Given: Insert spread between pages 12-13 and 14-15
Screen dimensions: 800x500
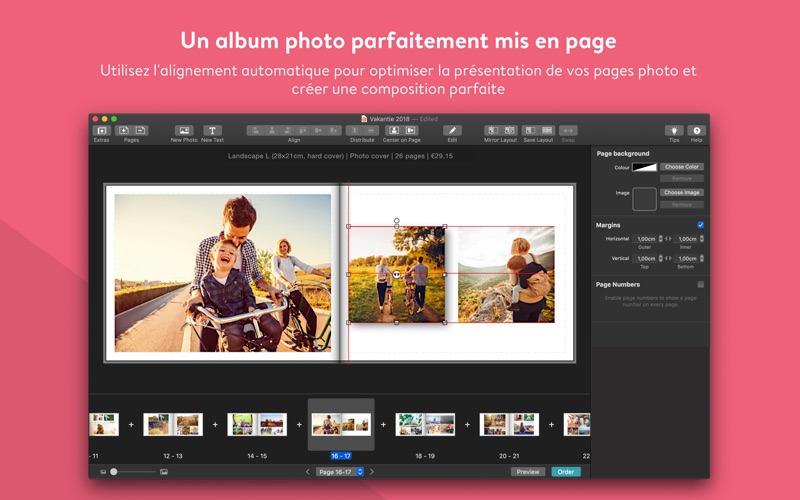Looking at the screenshot, I should tap(215, 424).
